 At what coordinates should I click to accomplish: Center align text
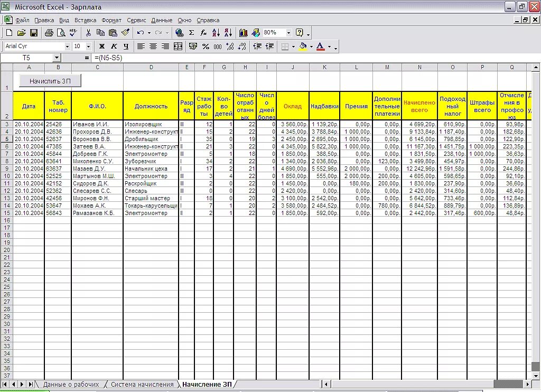click(x=153, y=46)
